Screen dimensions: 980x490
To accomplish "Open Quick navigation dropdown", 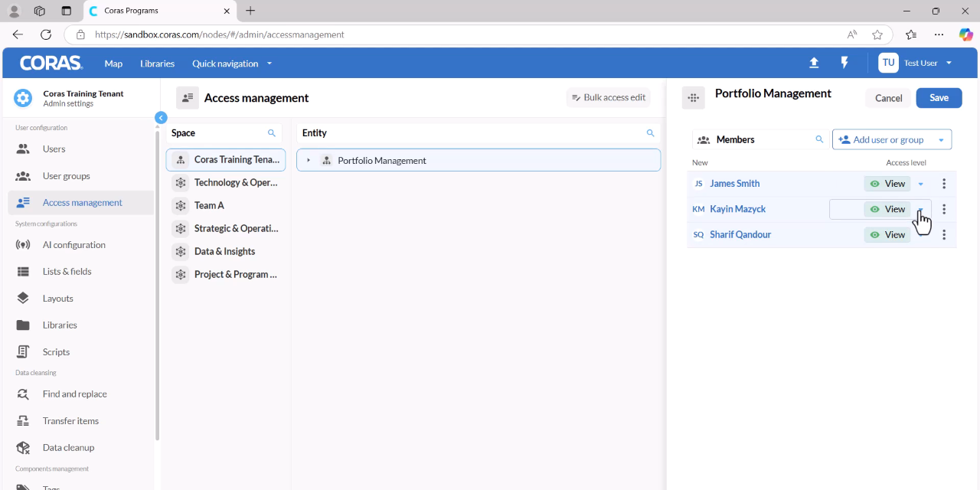I will tap(232, 64).
